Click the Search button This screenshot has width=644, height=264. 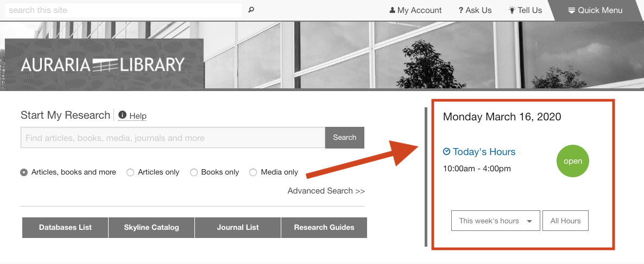tap(345, 138)
